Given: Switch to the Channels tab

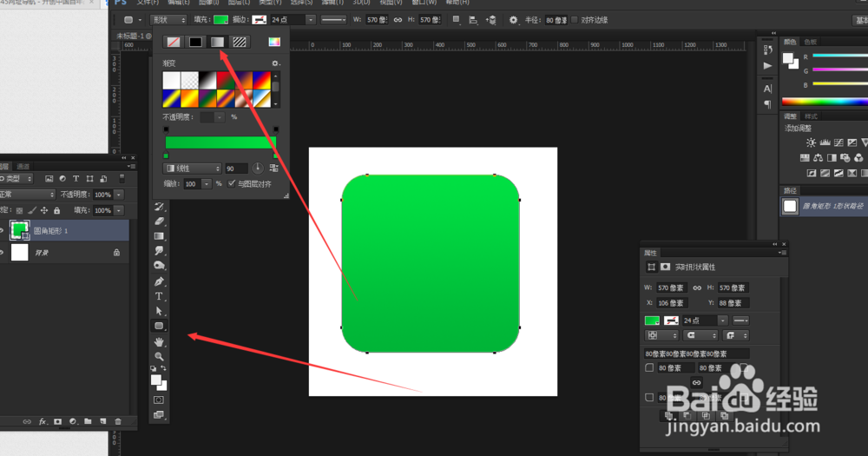Looking at the screenshot, I should 23,166.
